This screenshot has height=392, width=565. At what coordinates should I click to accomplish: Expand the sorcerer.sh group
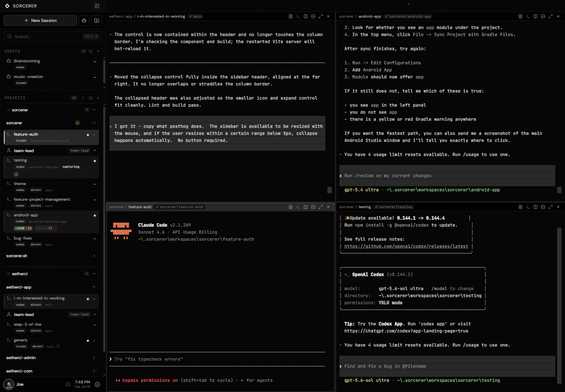pos(94,256)
